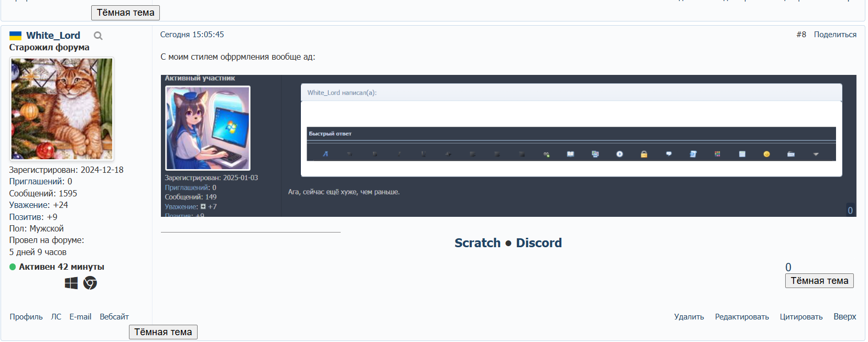The width and height of the screenshot is (868, 342).
Task: Click the E-mail link
Action: tap(80, 317)
